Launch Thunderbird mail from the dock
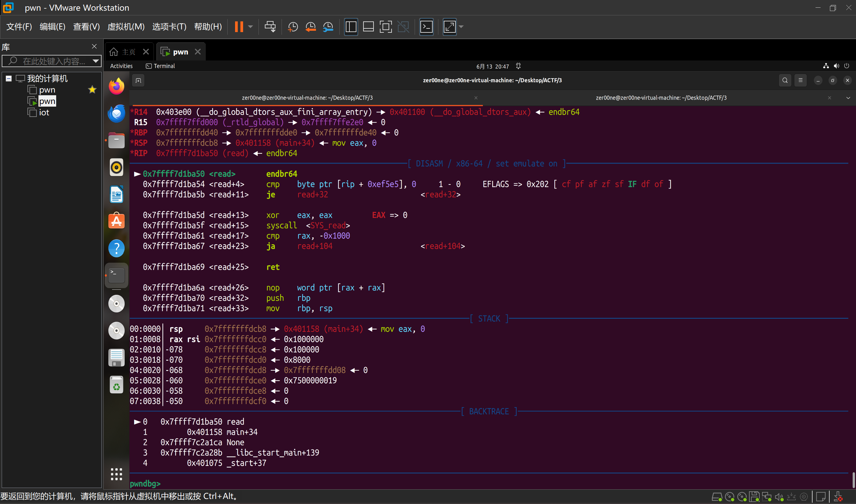 pos(116,113)
